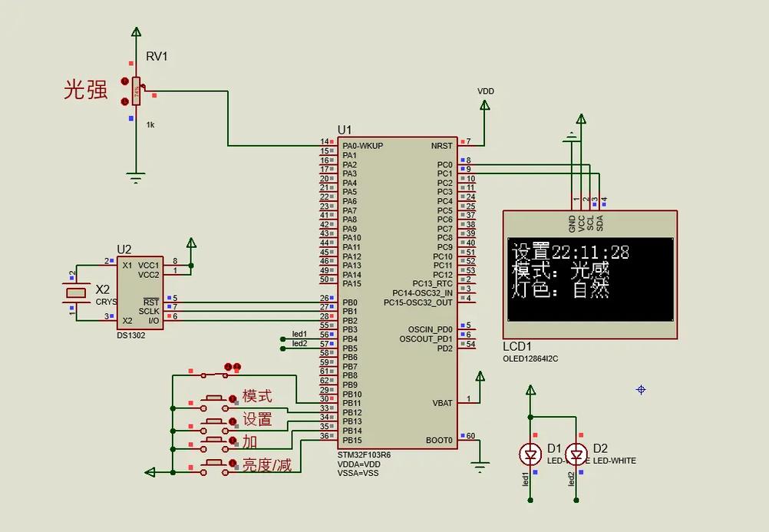Screen dimensions: 769x532
Task: Click ground symbol above OLED GND pin
Action: pos(570,137)
